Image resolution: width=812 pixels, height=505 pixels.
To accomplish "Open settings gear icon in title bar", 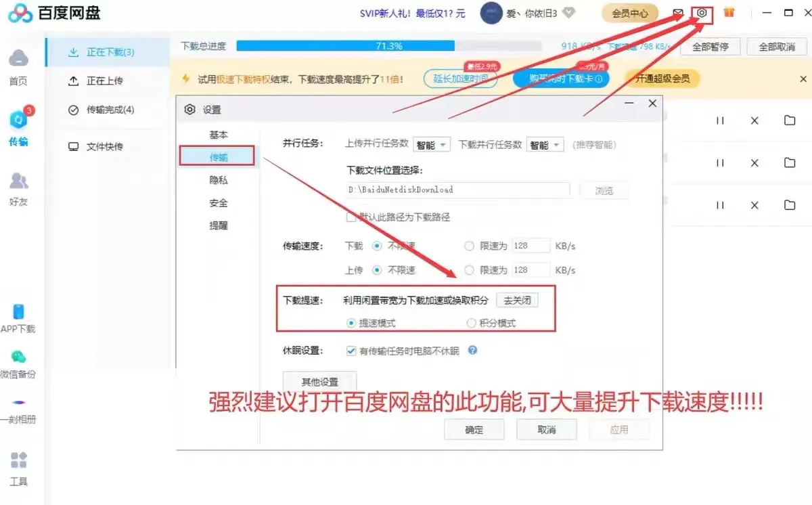I will click(702, 13).
